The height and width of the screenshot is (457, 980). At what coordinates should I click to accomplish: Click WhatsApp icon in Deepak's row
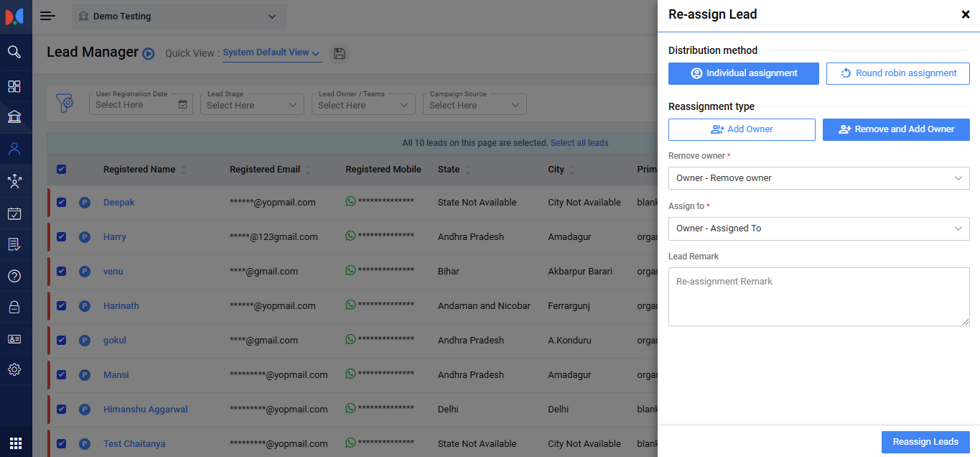pyautogui.click(x=350, y=202)
